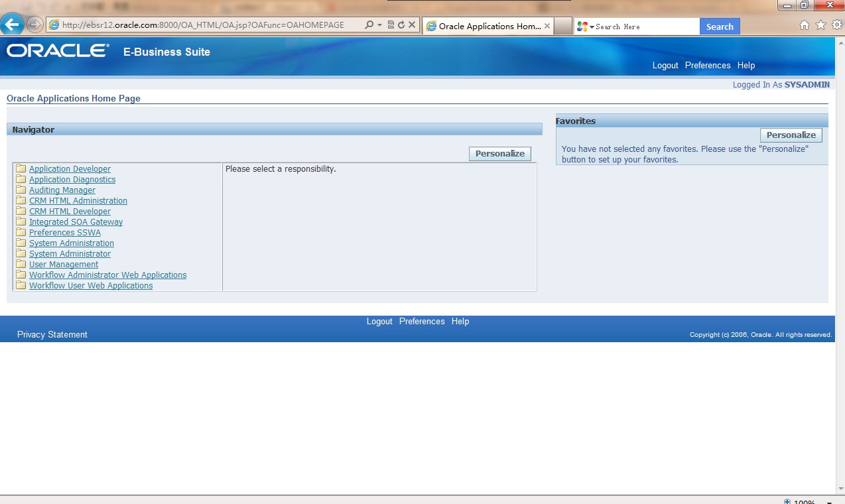
Task: Open the User Management link
Action: click(64, 265)
